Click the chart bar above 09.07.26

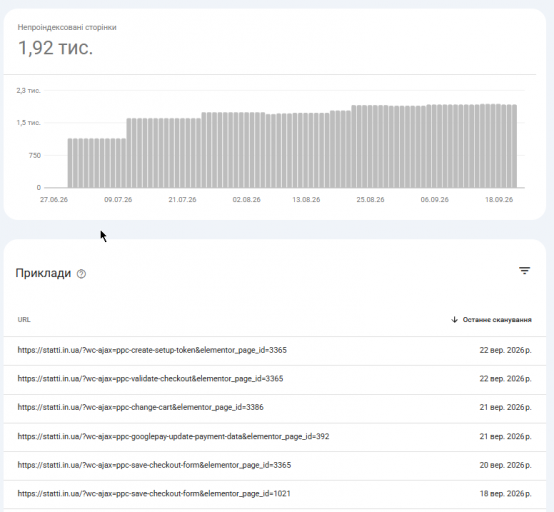[x=118, y=163]
